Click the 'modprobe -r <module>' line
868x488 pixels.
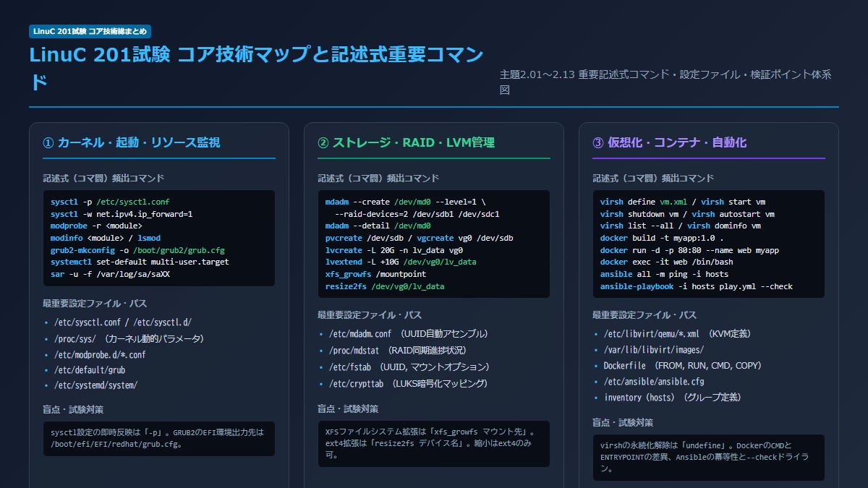[x=96, y=226]
